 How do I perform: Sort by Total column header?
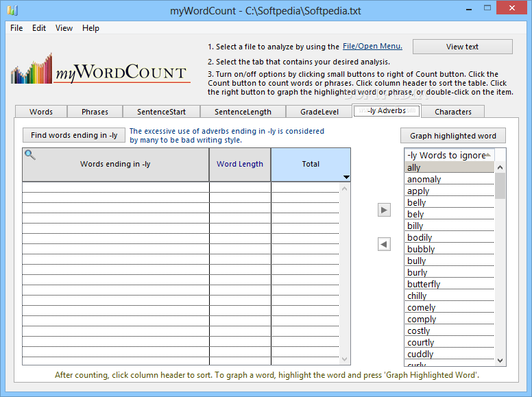pos(311,165)
